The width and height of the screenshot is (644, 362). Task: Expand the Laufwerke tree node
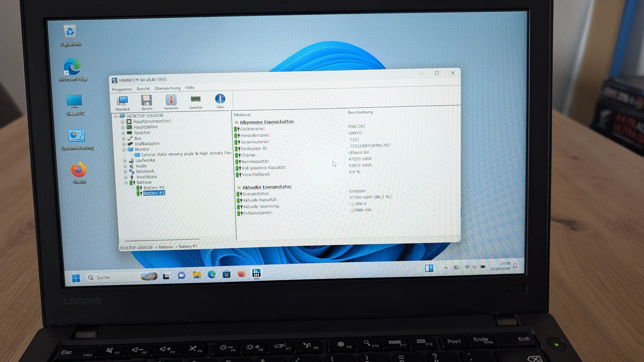click(x=125, y=161)
